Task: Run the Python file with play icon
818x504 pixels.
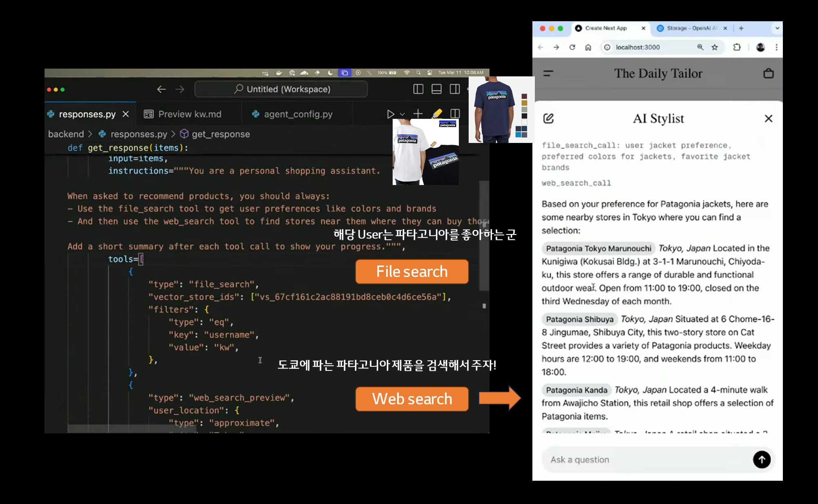Action: pos(390,114)
